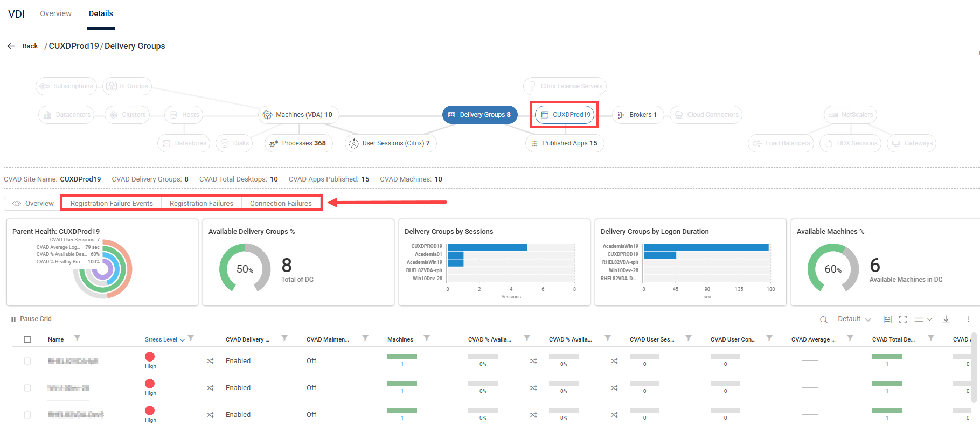Viewport: 980px width, 431px height.
Task: Tick the third grid row checkbox
Action: tap(27, 415)
